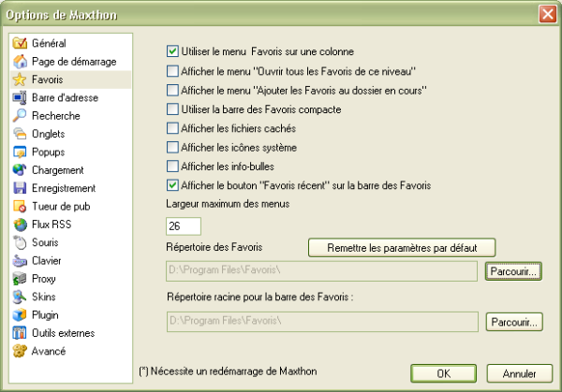
Task: Open the Flux RSS globe icon
Action: [20, 225]
